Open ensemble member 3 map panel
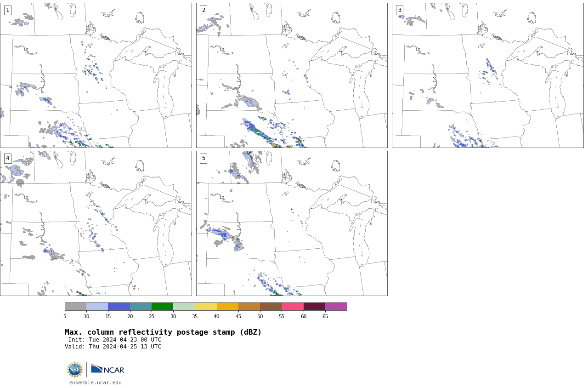588x388 pixels. [487, 75]
